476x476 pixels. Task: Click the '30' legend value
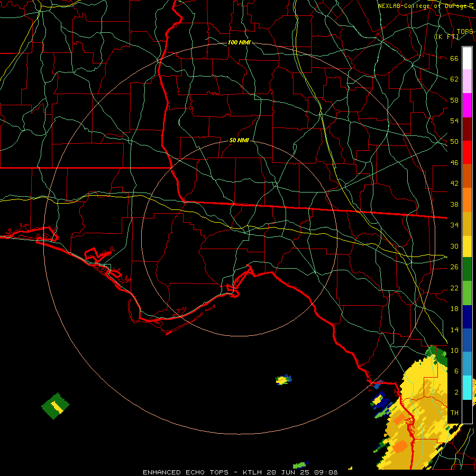point(454,246)
